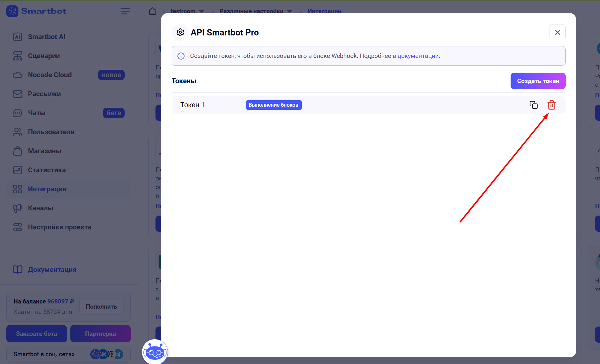The height and width of the screenshot is (364, 600).
Task: Open the Рассылки section
Action: [44, 94]
